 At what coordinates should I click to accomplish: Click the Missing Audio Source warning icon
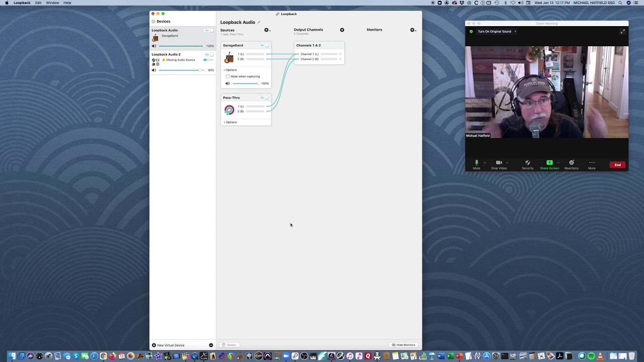pyautogui.click(x=164, y=60)
